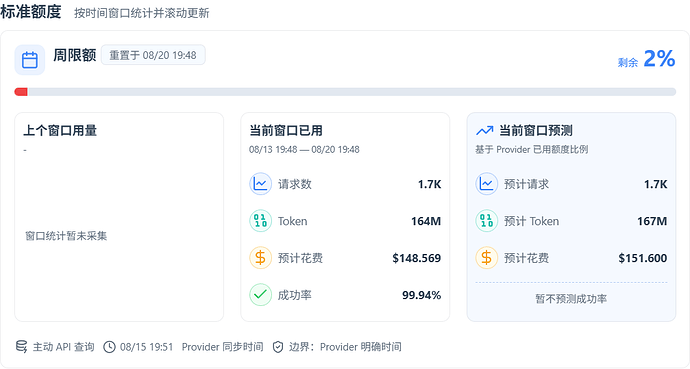Image resolution: width=690 pixels, height=369 pixels.
Task: Click the weekly limit calendar icon
Action: (29, 60)
